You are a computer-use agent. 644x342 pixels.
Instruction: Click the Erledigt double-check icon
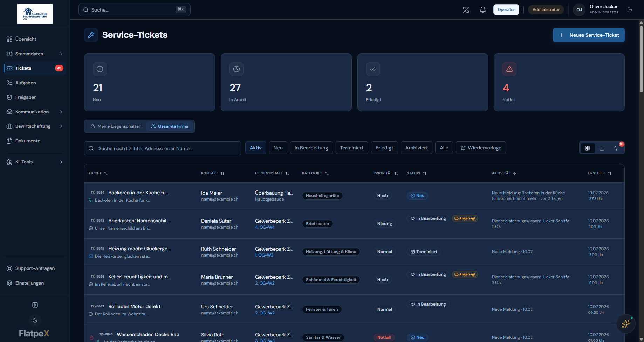373,69
